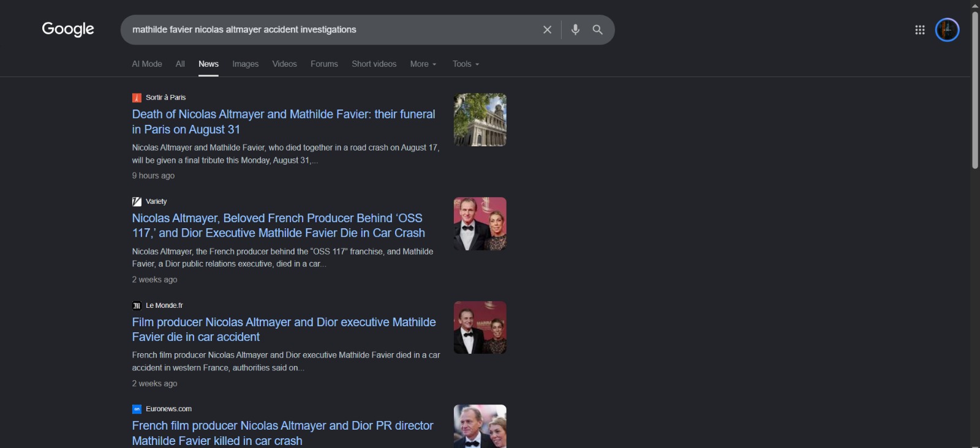Expand the More search filters dropdown
The width and height of the screenshot is (980, 448).
tap(423, 64)
